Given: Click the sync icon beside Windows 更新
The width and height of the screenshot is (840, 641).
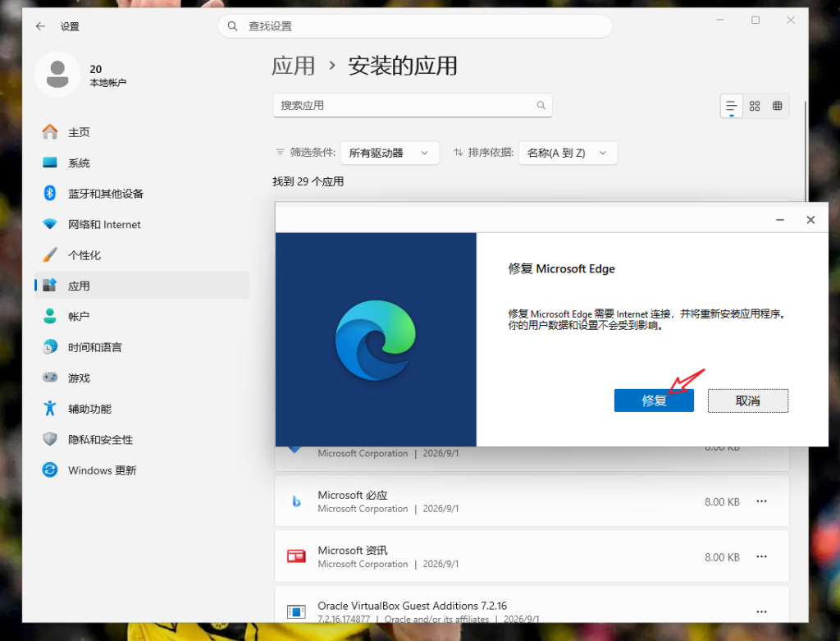Looking at the screenshot, I should click(50, 470).
